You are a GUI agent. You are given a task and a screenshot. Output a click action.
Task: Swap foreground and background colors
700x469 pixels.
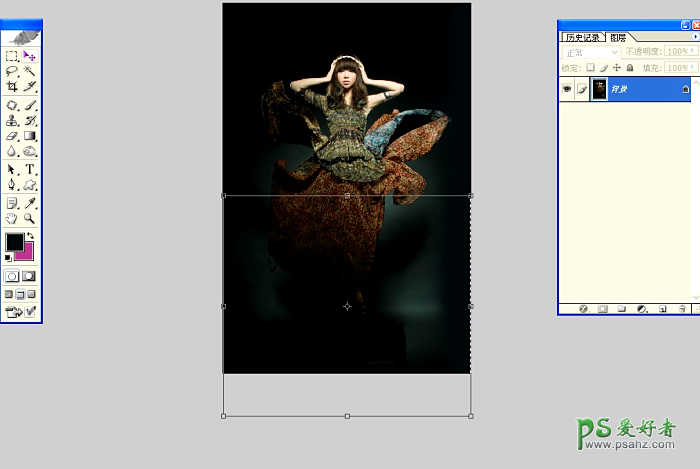pos(29,236)
